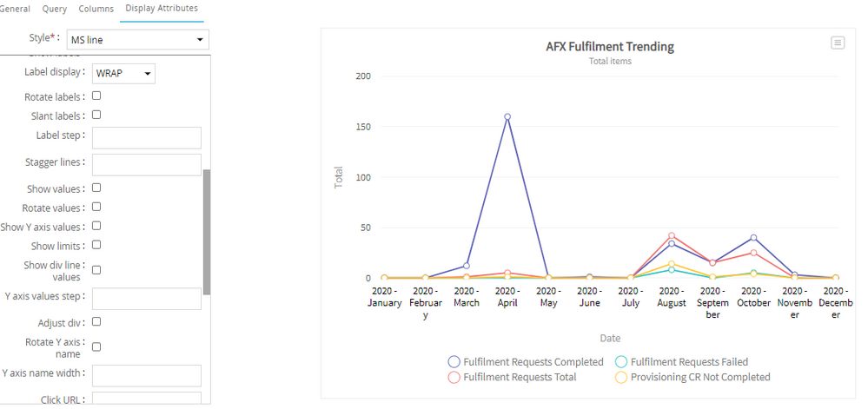
Task: Open the chart hamburger export menu
Action: [838, 43]
